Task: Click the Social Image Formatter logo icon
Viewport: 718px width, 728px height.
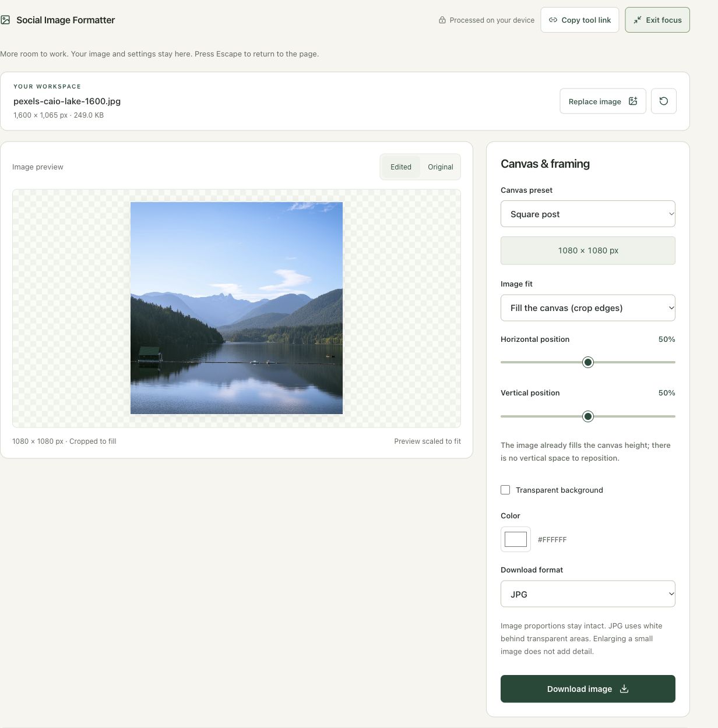Action: tap(5, 20)
